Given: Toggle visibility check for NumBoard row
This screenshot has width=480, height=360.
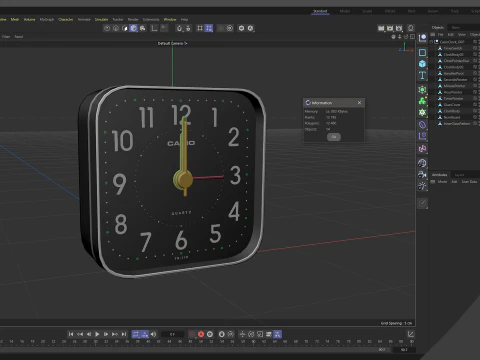Looking at the screenshot, I should click(x=475, y=117).
